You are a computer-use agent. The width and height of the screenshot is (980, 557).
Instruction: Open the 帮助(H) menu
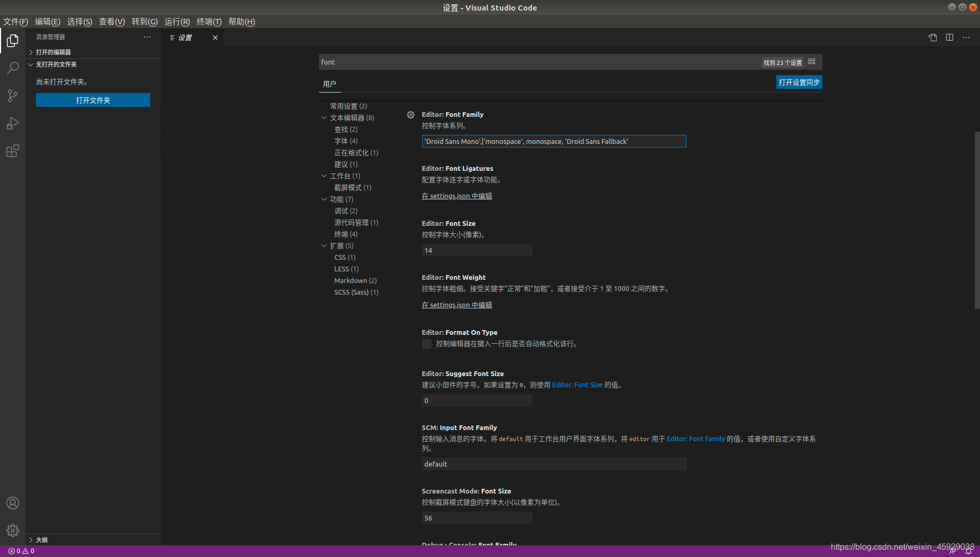[242, 22]
